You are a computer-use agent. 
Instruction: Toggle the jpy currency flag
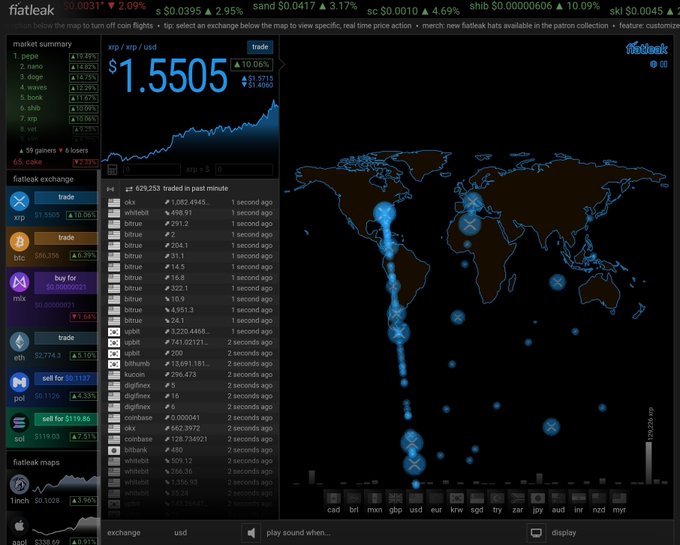click(538, 498)
